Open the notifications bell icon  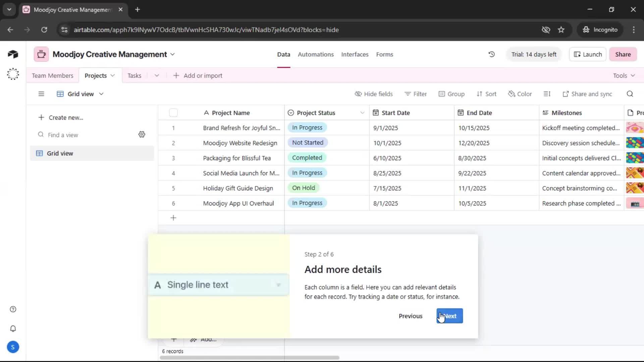click(13, 328)
